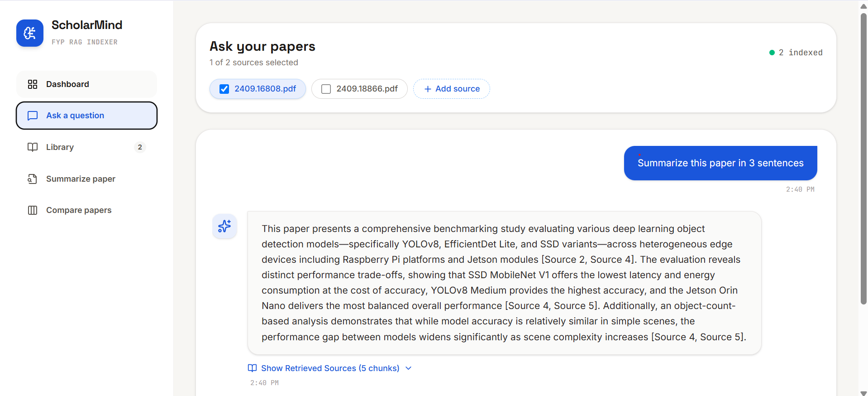The width and height of the screenshot is (868, 396).
Task: Click the 'FYP RAG INDEXER' subtitle
Action: click(x=85, y=42)
